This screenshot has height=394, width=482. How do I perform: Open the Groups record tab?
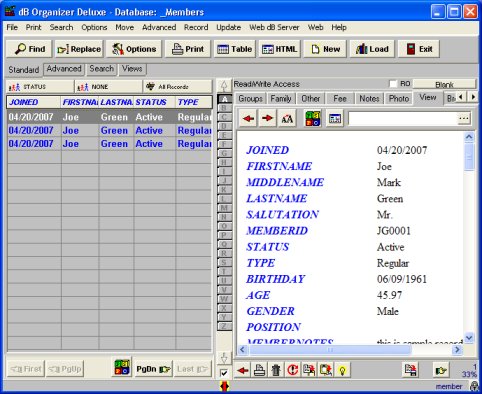(250, 99)
